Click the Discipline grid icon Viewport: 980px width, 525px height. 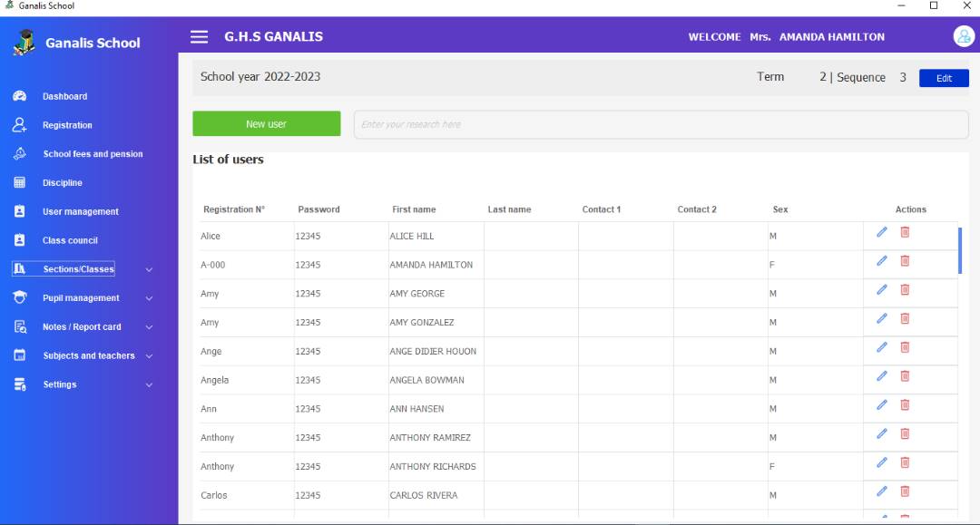pyautogui.click(x=19, y=182)
